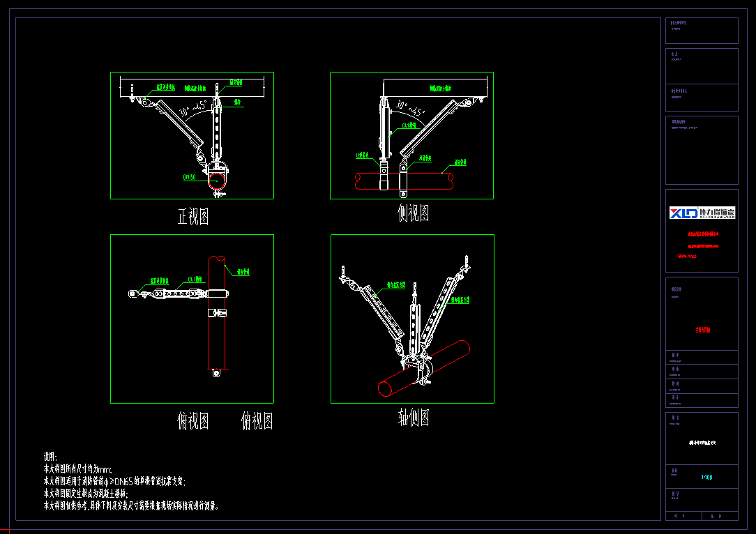Viewport: 756px width, 534px height.
Task: Click the note line mentioning DN65
Action: (x=114, y=481)
